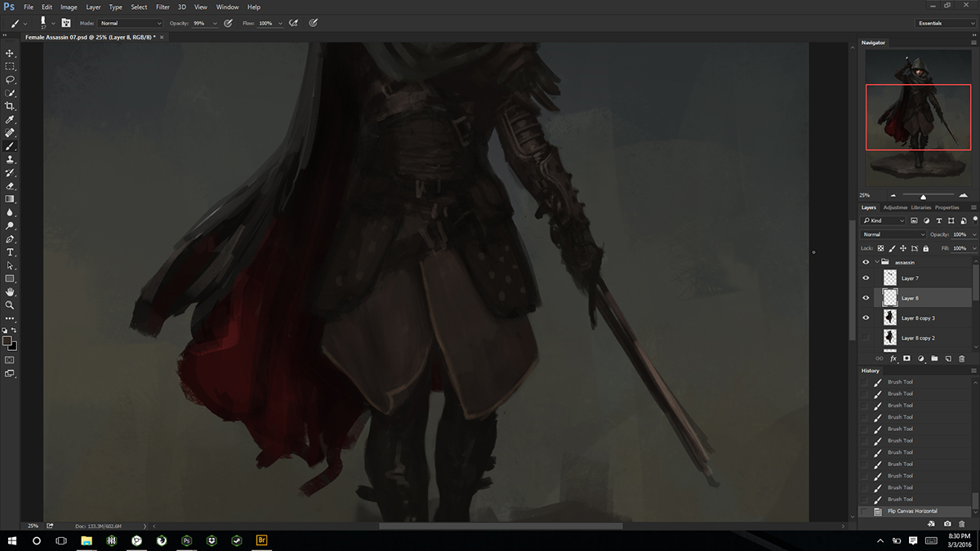This screenshot has width=980, height=551.
Task: Open the layer blend mode dropdown
Action: (894, 234)
